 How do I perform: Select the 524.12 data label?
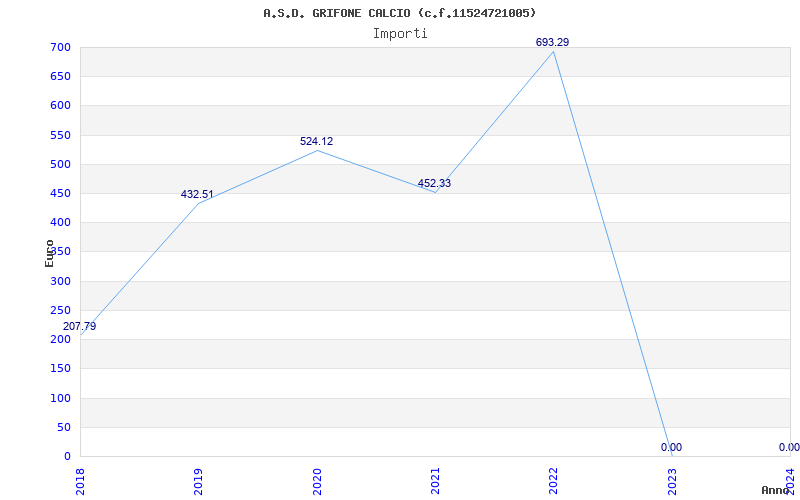pos(316,141)
